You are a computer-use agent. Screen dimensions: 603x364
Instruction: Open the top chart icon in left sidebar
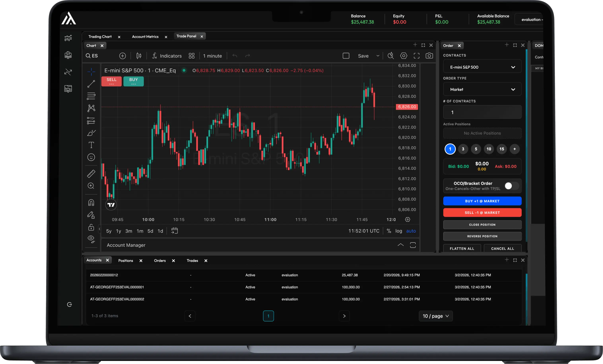[x=68, y=38]
